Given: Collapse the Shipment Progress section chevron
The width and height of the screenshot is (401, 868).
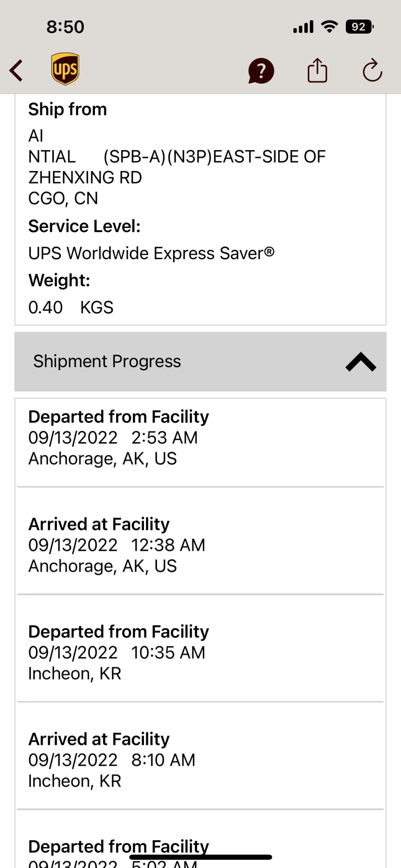Looking at the screenshot, I should [361, 362].
